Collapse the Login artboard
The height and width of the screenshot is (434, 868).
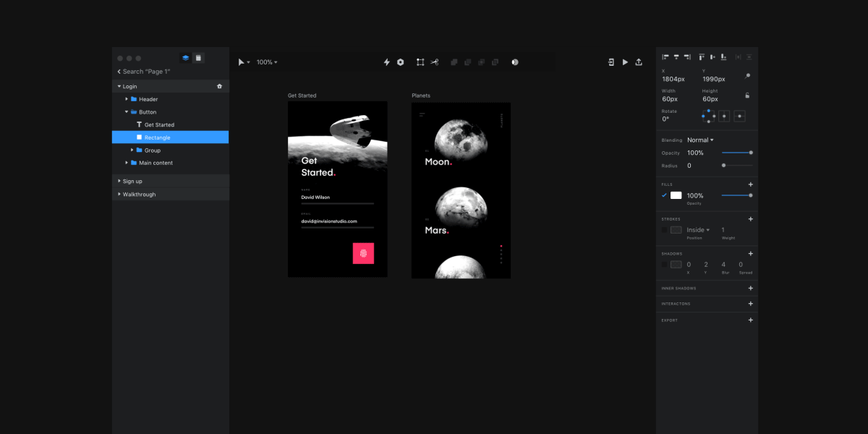point(119,86)
